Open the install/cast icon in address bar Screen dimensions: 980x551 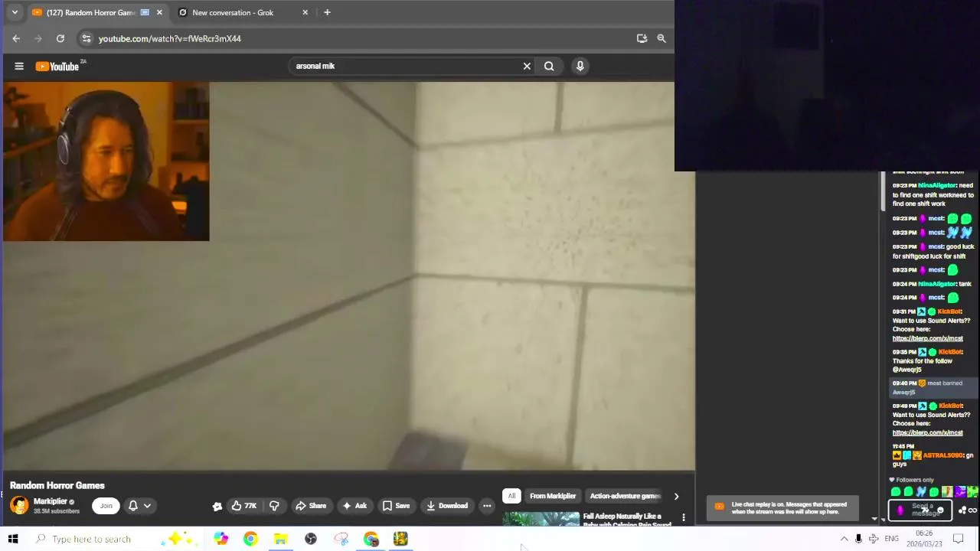tap(642, 38)
